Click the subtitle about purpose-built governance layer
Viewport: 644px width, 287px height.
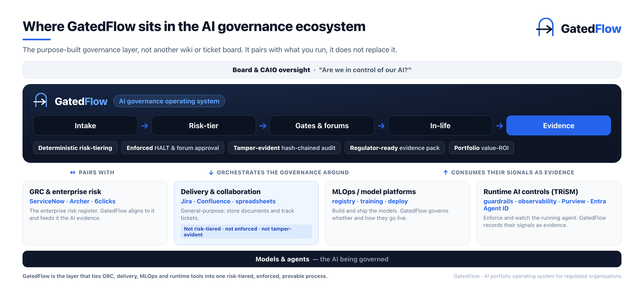click(210, 50)
